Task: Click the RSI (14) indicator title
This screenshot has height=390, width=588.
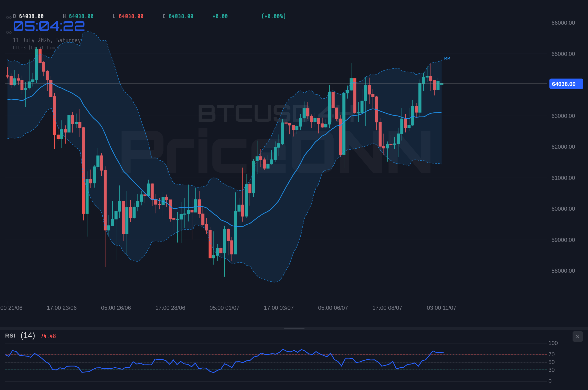Action: [20, 335]
